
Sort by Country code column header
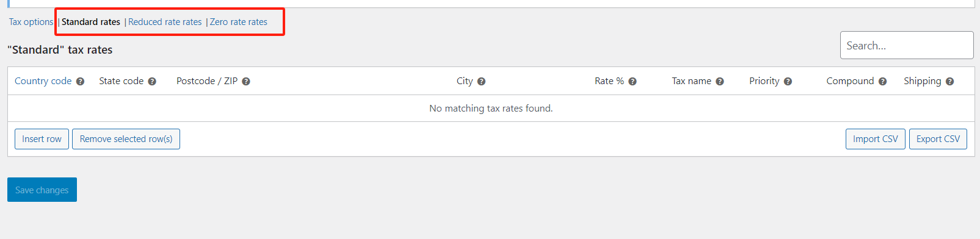(x=43, y=81)
